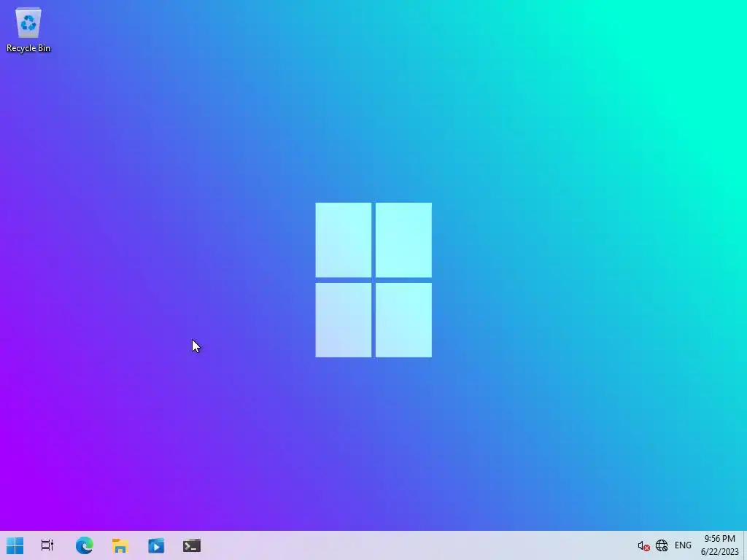Click the Show desktop sliver at the taskbar's end
The width and height of the screenshot is (747, 560).
[745, 545]
